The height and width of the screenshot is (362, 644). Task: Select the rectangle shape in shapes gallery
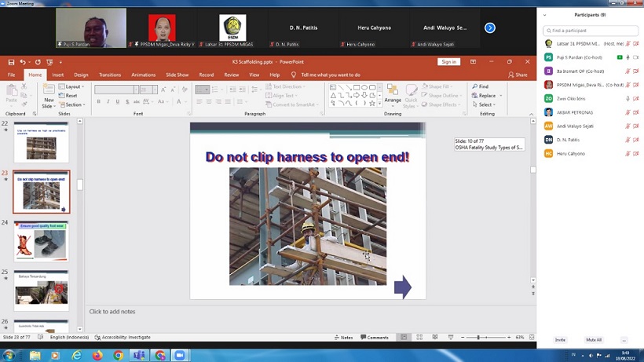point(357,87)
